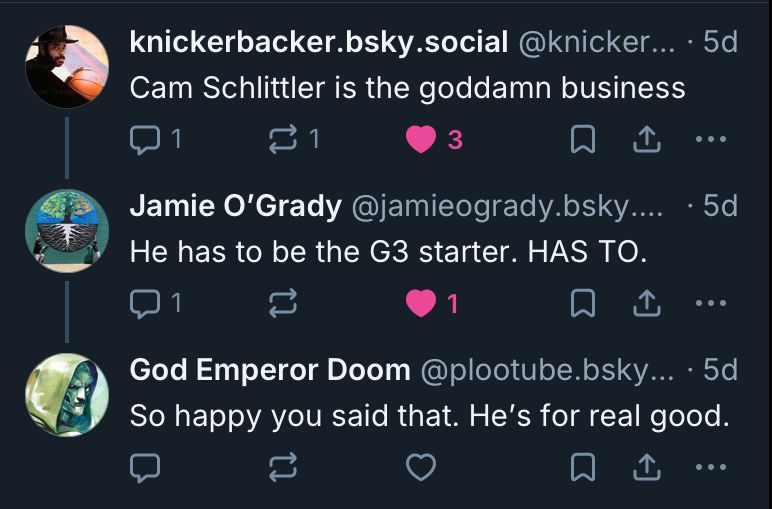Open more options on knickerbacker's post
The height and width of the screenshot is (509, 772).
710,140
